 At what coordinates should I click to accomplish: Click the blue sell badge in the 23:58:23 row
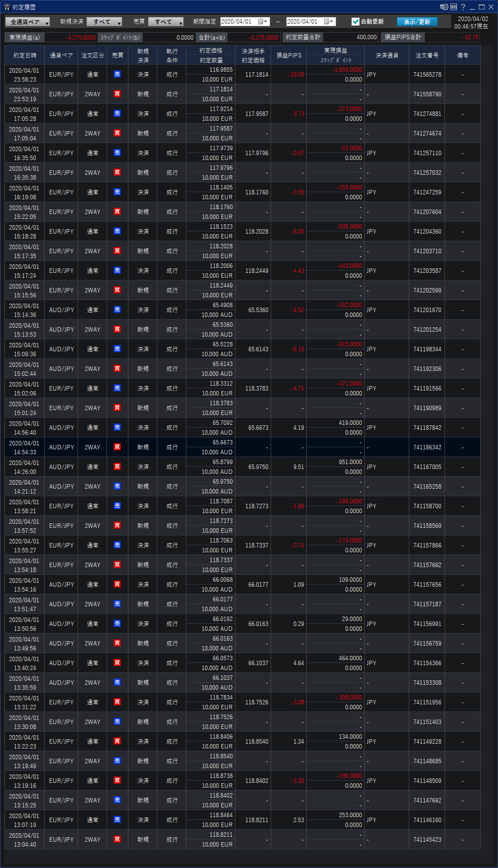pos(117,74)
